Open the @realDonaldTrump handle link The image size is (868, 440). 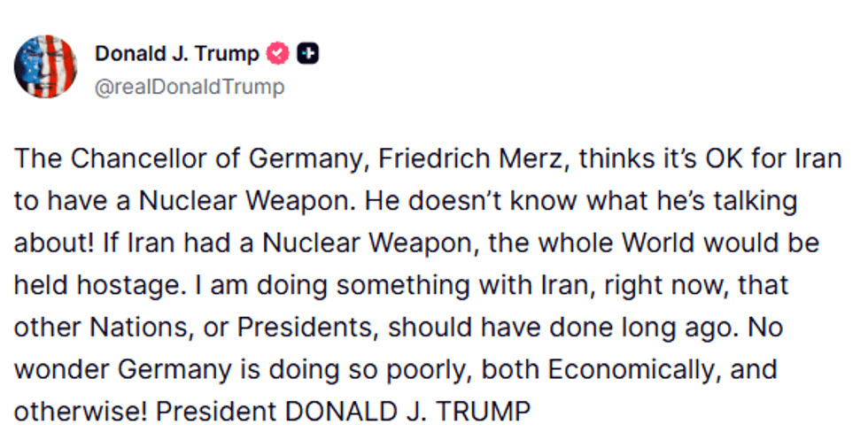(189, 87)
